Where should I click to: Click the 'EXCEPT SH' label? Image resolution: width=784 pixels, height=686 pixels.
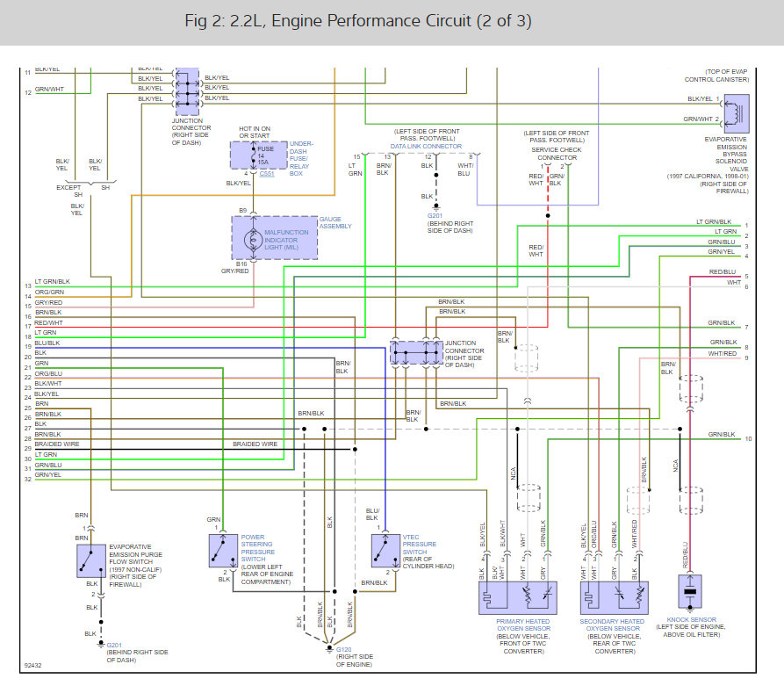point(68,191)
